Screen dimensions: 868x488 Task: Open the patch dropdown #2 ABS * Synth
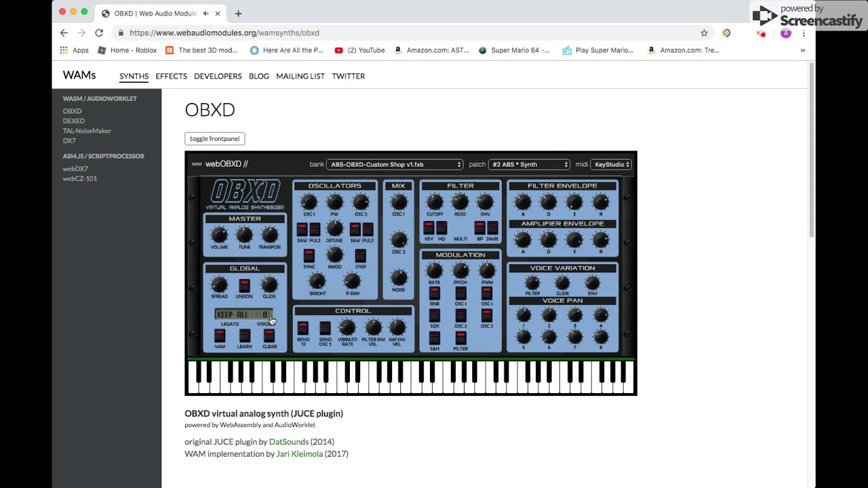(530, 164)
